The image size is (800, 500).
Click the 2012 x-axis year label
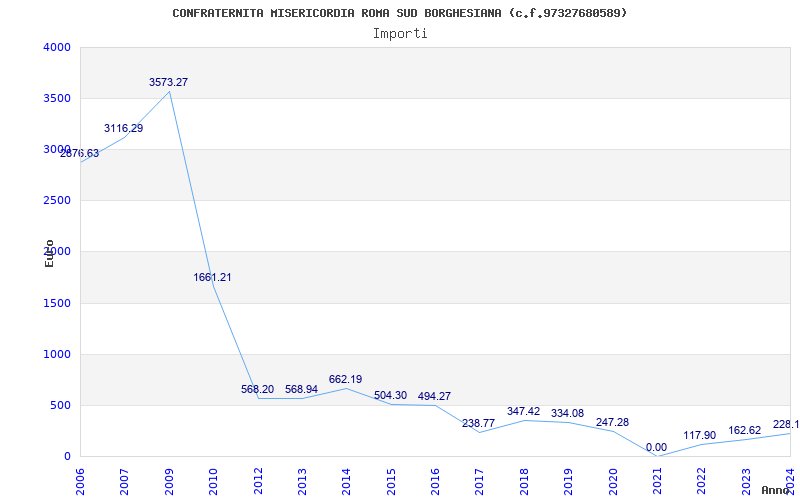point(258,482)
